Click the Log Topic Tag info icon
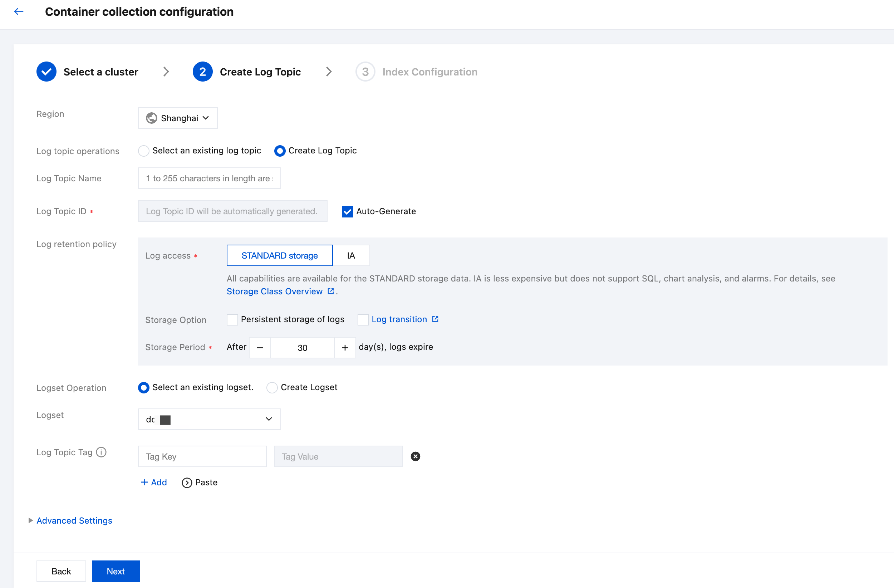The image size is (894, 588). tap(101, 452)
